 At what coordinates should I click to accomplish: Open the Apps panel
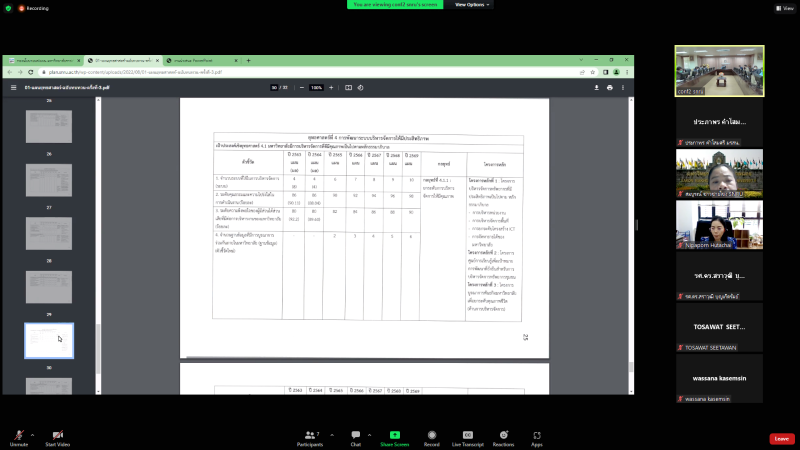[x=537, y=435]
